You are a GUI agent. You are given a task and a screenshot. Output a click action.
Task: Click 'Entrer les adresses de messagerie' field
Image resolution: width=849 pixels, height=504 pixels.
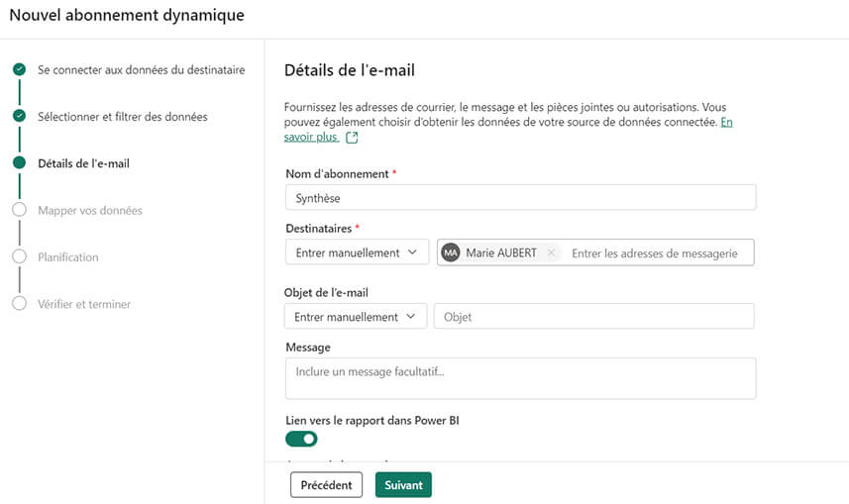pyautogui.click(x=655, y=252)
